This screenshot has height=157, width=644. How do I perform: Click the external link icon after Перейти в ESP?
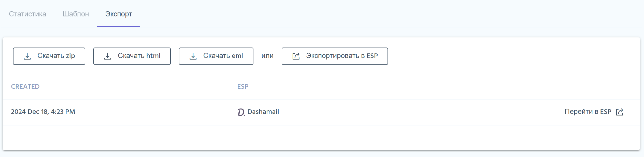pyautogui.click(x=620, y=112)
